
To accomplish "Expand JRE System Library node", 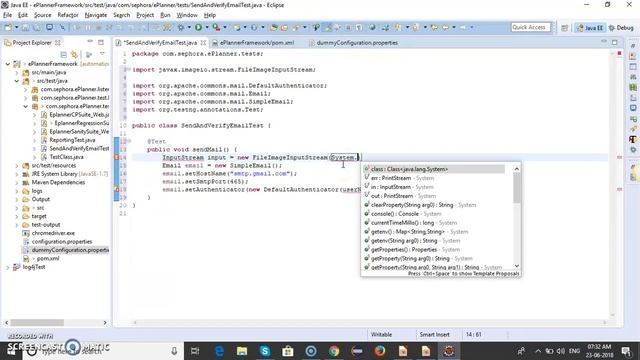I will [17, 174].
